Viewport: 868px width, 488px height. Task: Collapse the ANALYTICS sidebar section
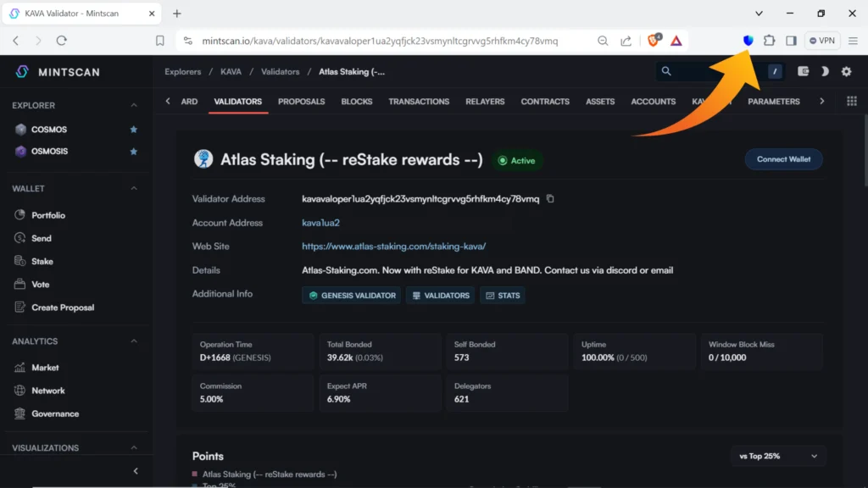[134, 341]
